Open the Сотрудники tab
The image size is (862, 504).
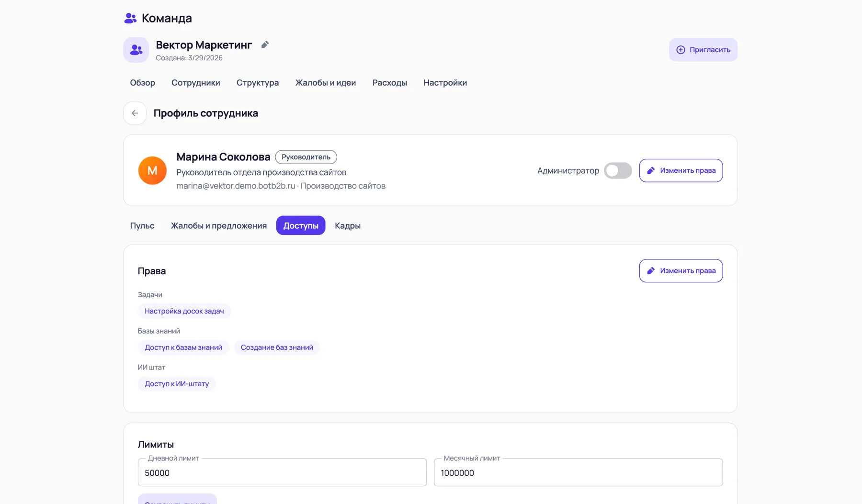(196, 83)
